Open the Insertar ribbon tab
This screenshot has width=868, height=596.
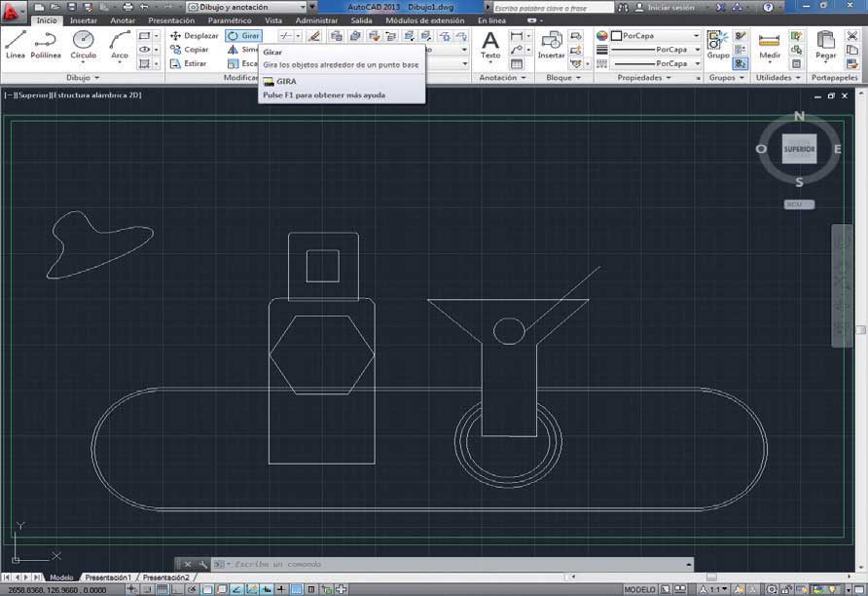click(x=83, y=20)
